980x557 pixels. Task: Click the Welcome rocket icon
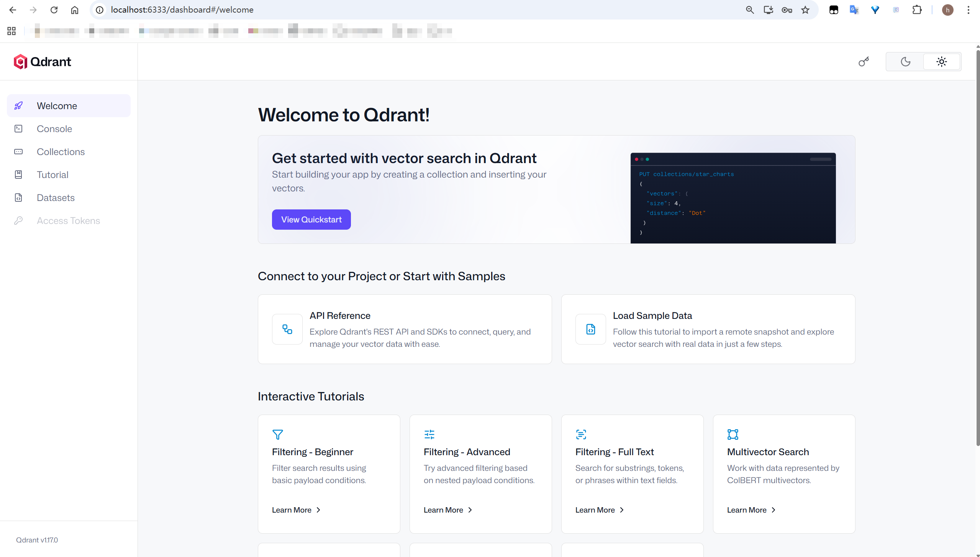[18, 106]
